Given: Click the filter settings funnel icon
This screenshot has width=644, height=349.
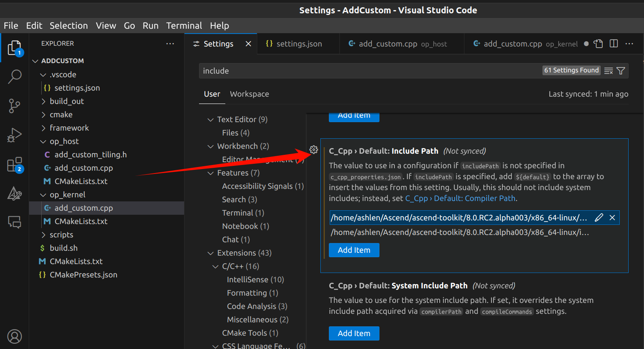Looking at the screenshot, I should pos(621,71).
